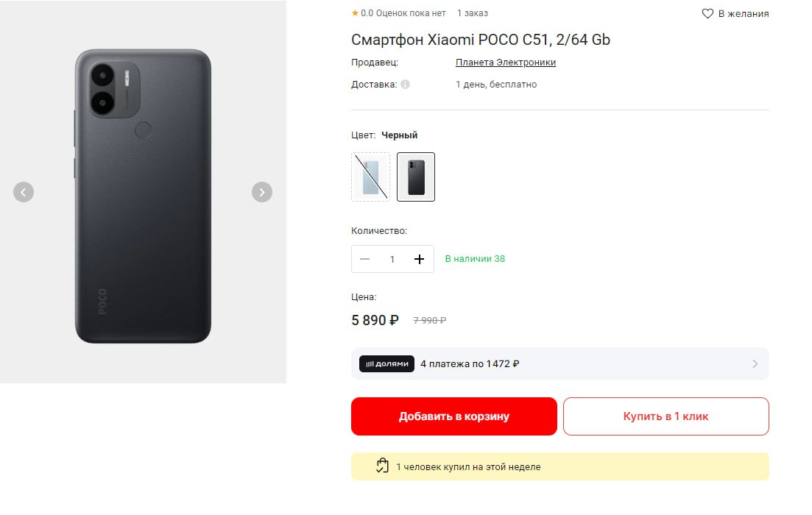The height and width of the screenshot is (515, 812).
Task: Select the black color swatch
Action: tap(416, 177)
